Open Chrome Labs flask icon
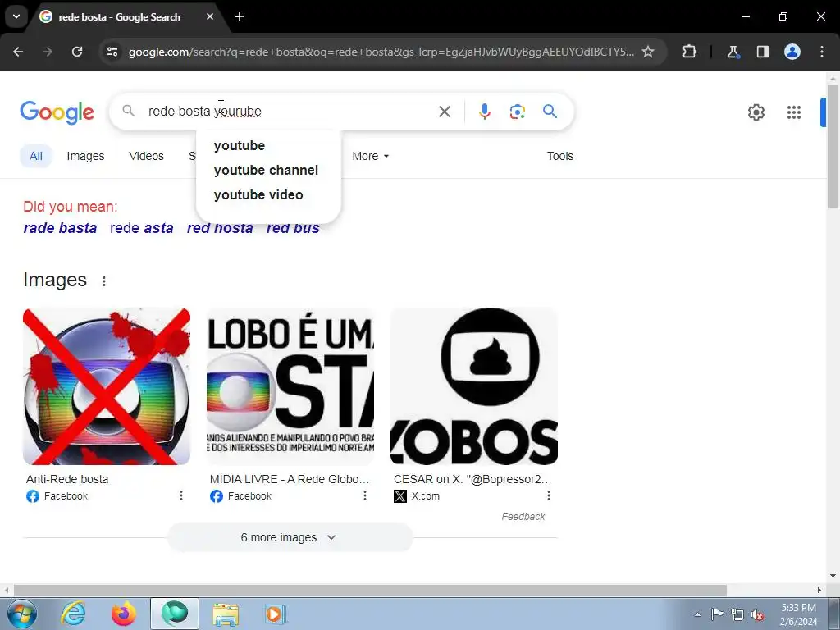This screenshot has height=630, width=840. (733, 52)
